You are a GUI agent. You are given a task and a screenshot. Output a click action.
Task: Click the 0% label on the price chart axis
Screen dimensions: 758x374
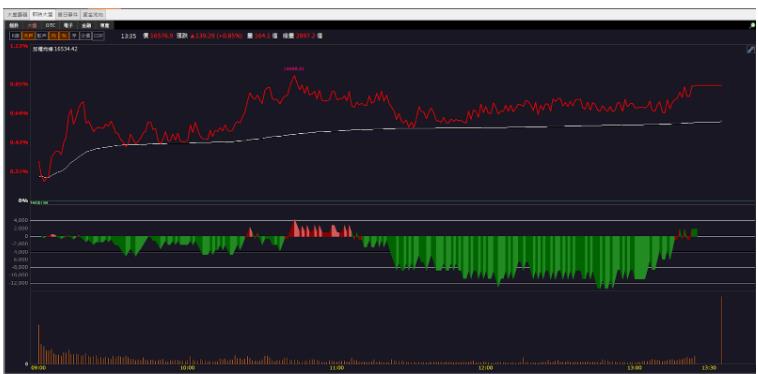[23, 200]
